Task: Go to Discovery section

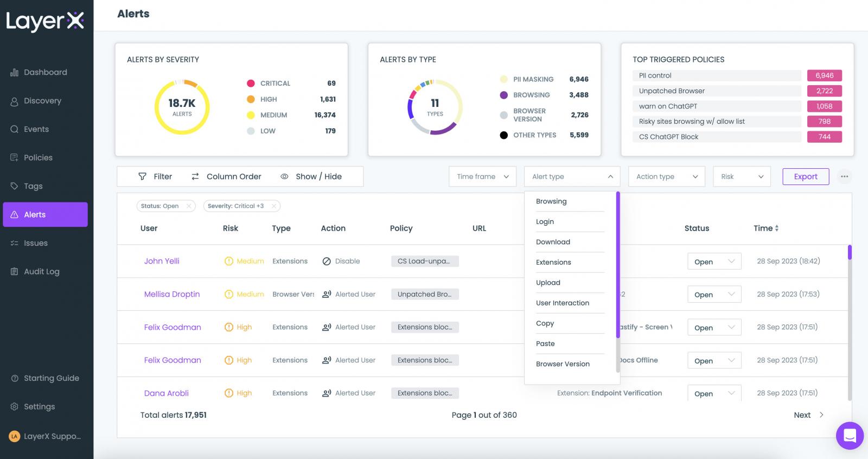Action: (36, 101)
